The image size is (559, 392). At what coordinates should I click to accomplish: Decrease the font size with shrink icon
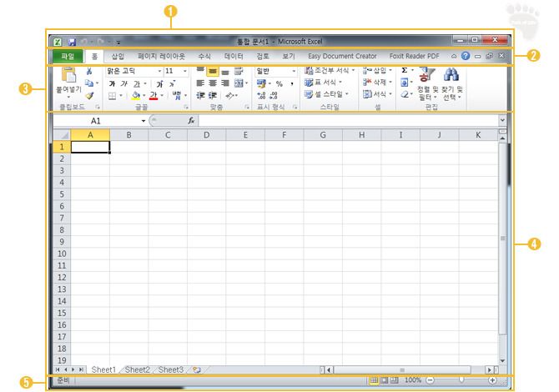click(172, 83)
